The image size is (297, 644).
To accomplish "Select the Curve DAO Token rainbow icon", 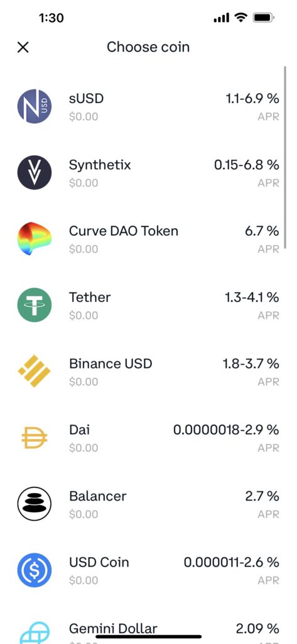I will pyautogui.click(x=35, y=238).
